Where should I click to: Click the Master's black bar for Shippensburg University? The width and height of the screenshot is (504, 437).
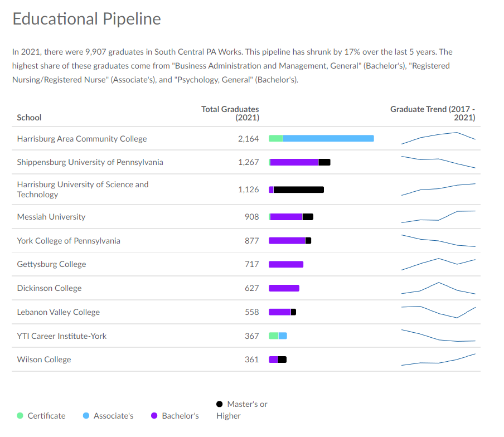click(324, 162)
